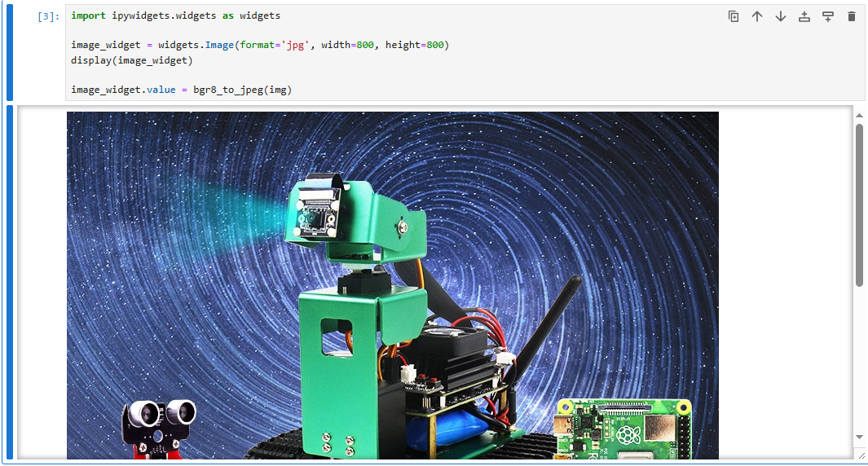This screenshot has height=466, width=868.
Task: Click the blue collapser bar beside the output
Action: pyautogui.click(x=10, y=282)
